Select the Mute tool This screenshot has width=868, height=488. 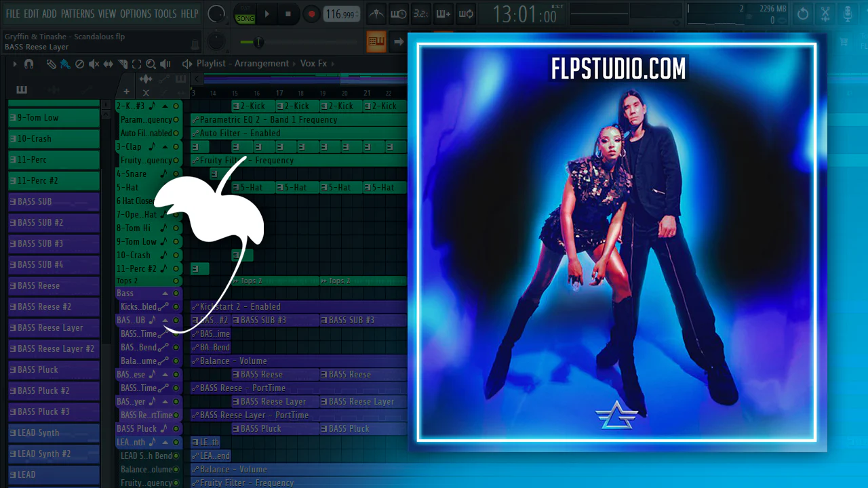click(x=94, y=64)
